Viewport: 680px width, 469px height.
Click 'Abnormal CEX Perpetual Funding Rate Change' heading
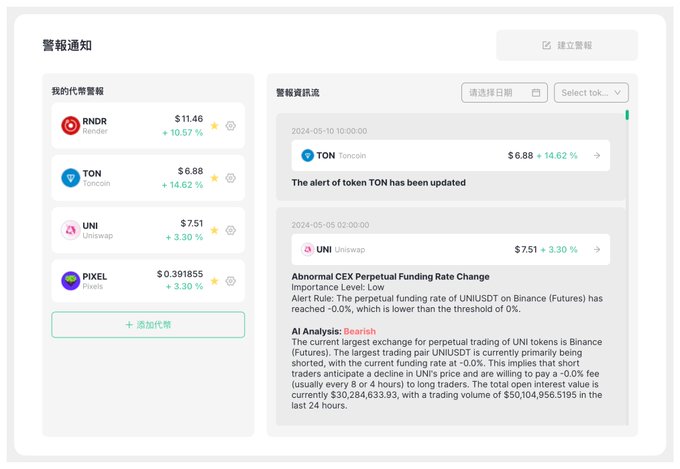[x=390, y=276]
